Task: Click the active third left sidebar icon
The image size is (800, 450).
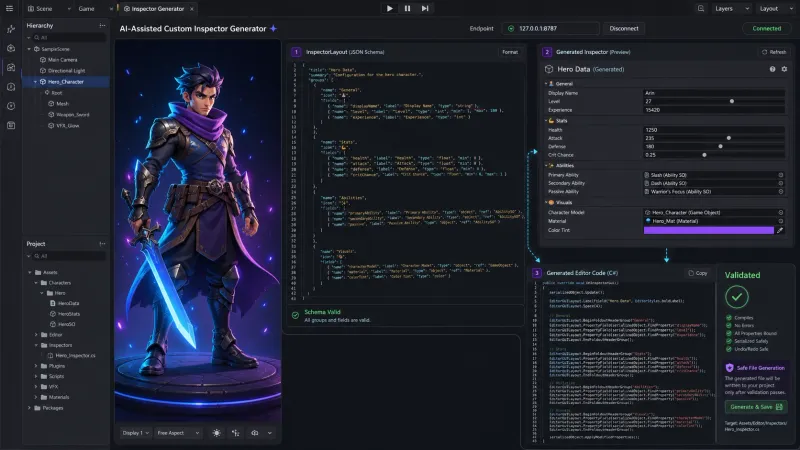Action: (11, 67)
